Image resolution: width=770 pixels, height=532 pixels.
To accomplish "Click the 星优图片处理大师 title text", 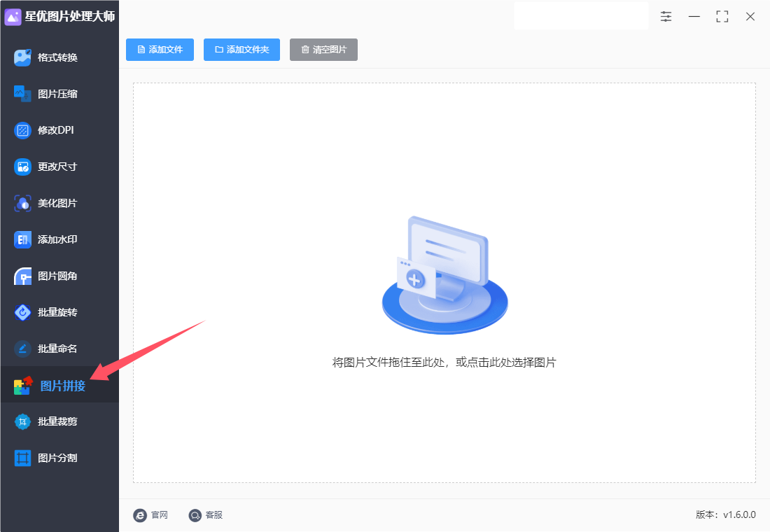I will click(70, 17).
